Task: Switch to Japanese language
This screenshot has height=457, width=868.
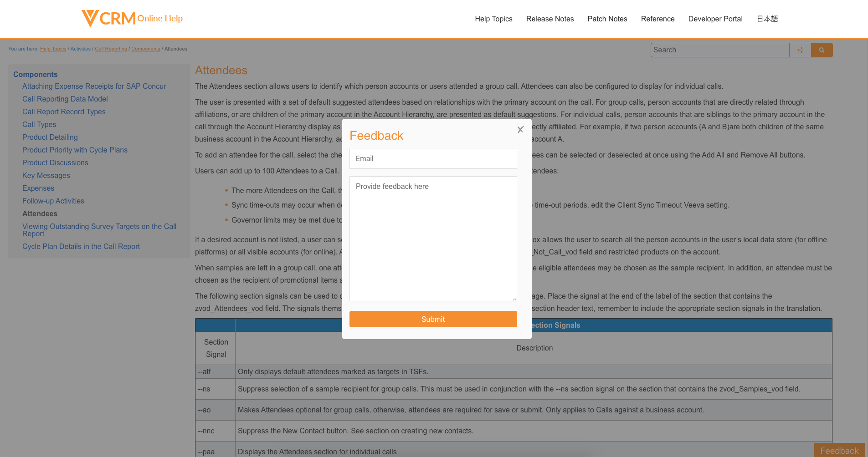Action: point(767,19)
